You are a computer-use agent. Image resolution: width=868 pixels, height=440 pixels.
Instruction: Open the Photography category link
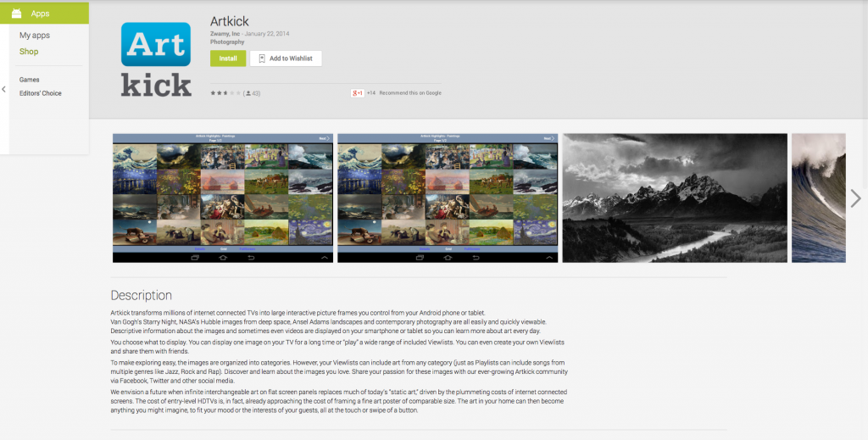pos(227,42)
